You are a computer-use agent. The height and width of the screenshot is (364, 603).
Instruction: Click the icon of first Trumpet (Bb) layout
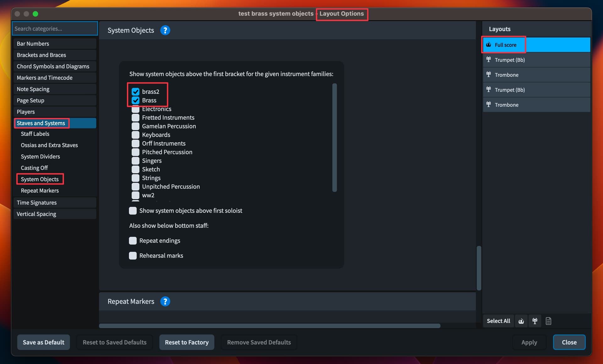tap(489, 59)
